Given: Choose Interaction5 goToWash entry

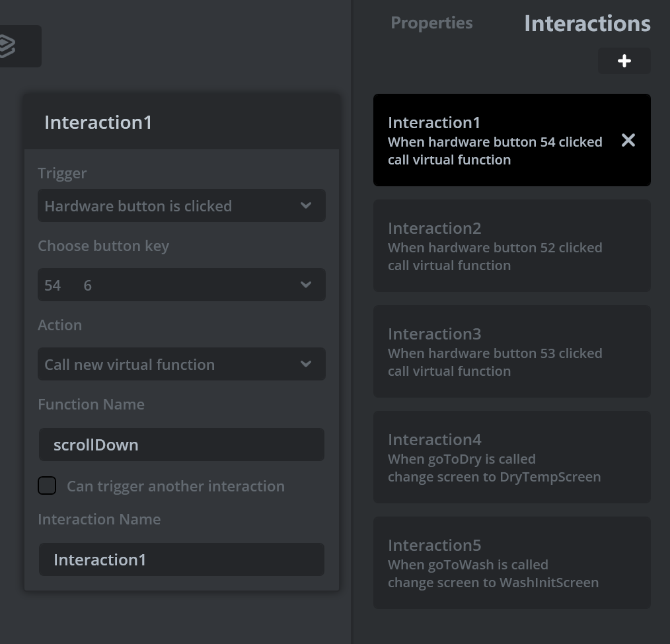Looking at the screenshot, I should pos(511,563).
